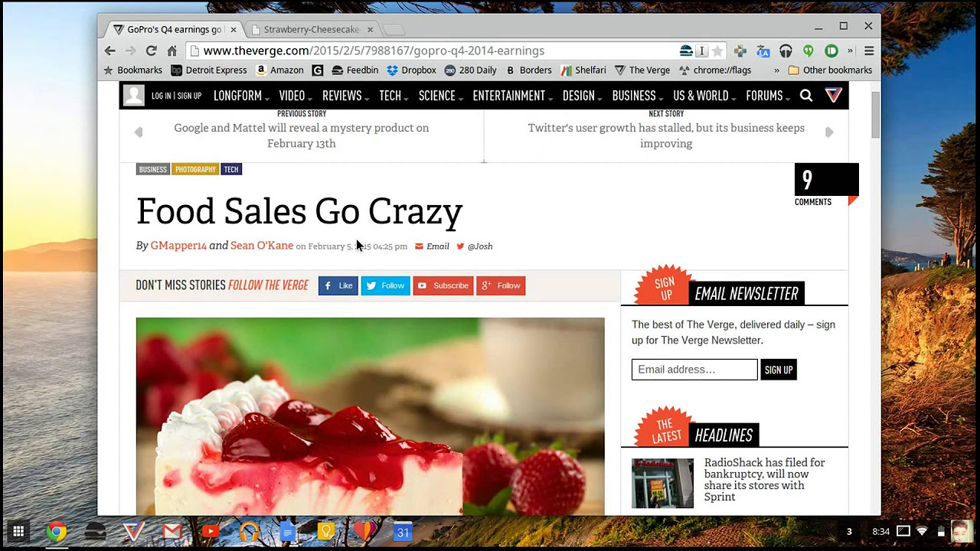The width and height of the screenshot is (980, 551).
Task: Show overflow bookmarks with double chevron
Action: pos(777,70)
